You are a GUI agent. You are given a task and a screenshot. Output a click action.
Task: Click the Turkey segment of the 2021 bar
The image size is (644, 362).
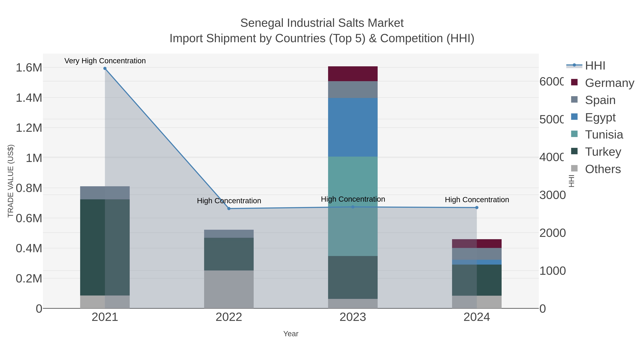click(x=105, y=247)
